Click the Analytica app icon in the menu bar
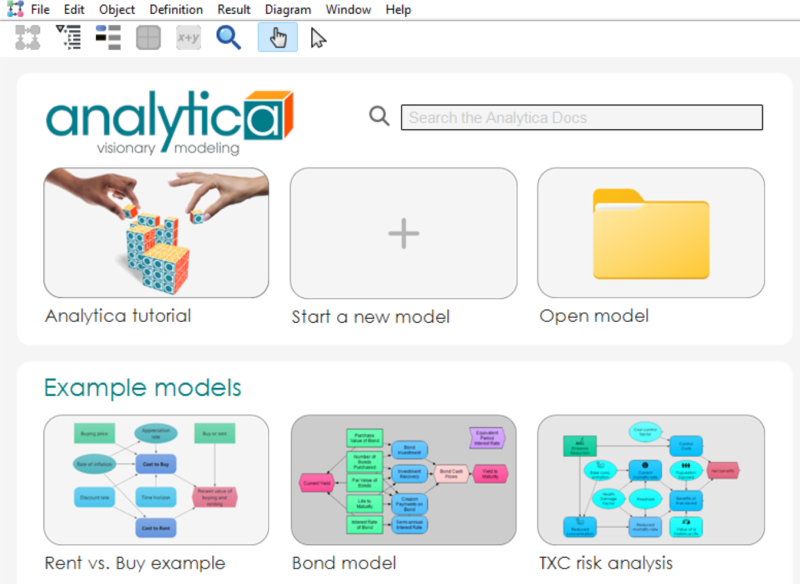The image size is (800, 584). 15,9
